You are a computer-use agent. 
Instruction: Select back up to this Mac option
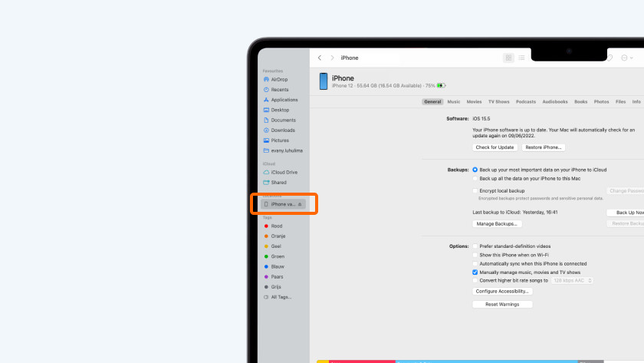pos(475,178)
